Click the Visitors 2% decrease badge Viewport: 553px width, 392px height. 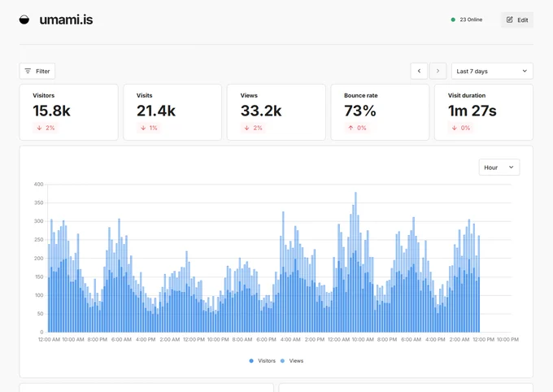(x=46, y=128)
